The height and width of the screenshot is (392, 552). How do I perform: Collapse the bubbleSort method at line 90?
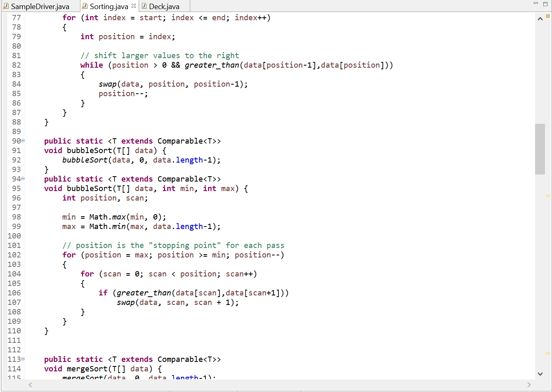point(23,141)
